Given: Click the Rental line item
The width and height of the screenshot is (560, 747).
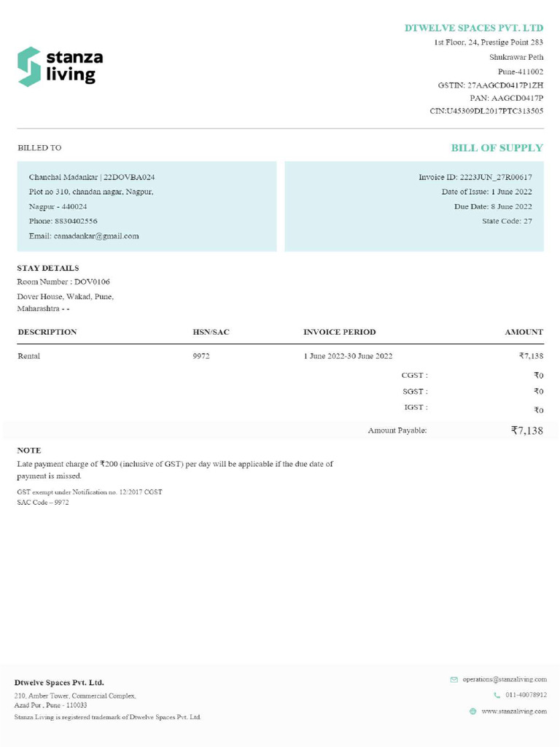Looking at the screenshot, I should click(29, 356).
